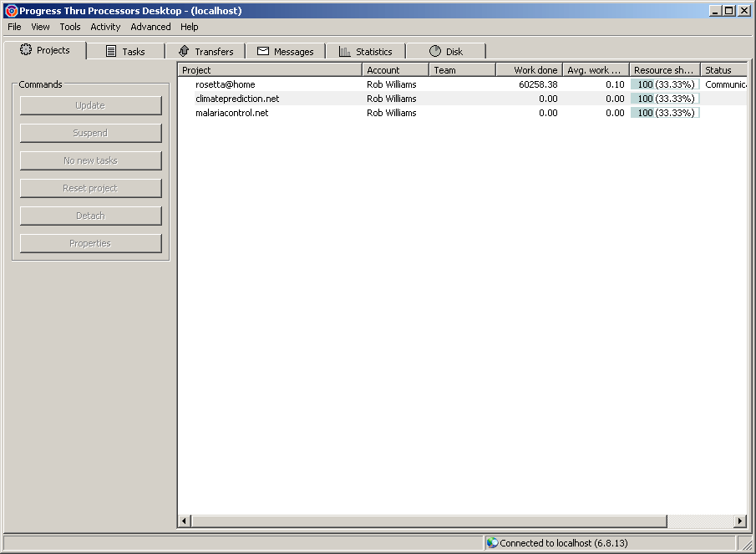
Task: Click the Connected to localhost status text
Action: 564,543
